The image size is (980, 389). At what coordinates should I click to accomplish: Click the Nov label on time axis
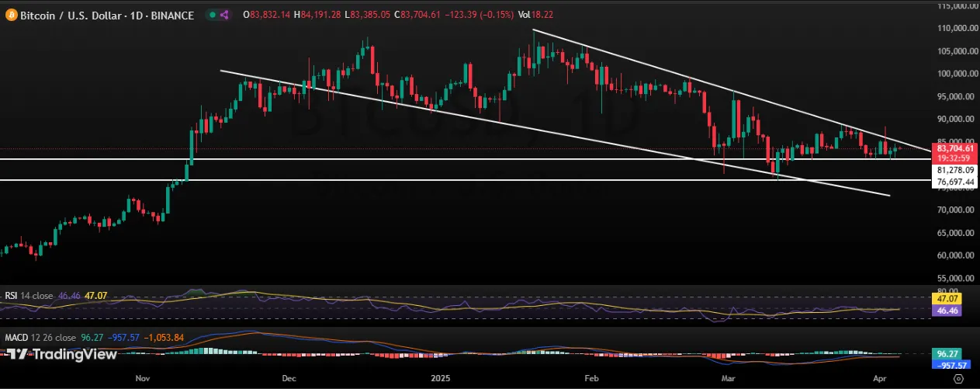pos(141,378)
